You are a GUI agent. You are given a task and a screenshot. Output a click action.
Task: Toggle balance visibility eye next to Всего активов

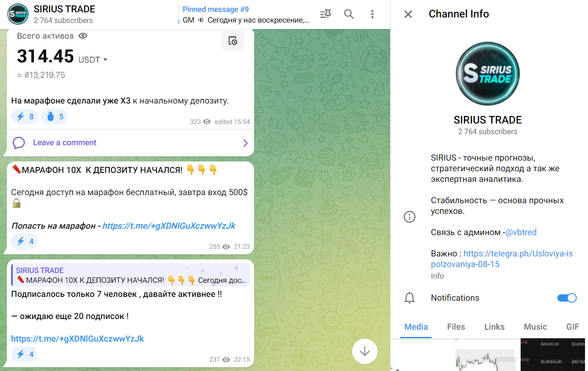pyautogui.click(x=83, y=36)
